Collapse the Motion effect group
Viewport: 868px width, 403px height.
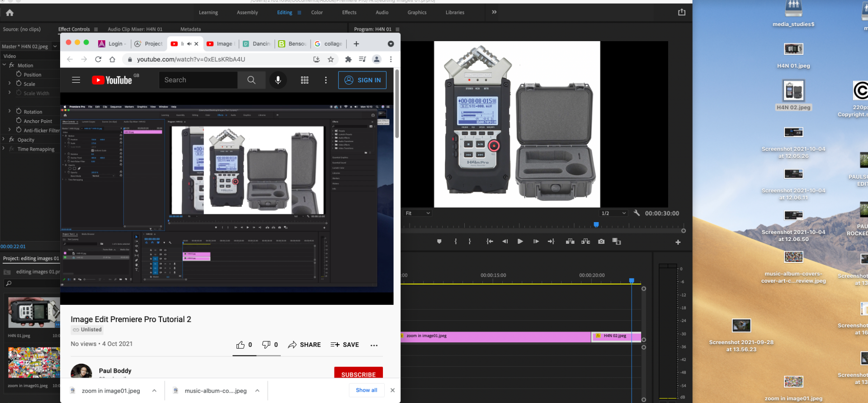5,65
